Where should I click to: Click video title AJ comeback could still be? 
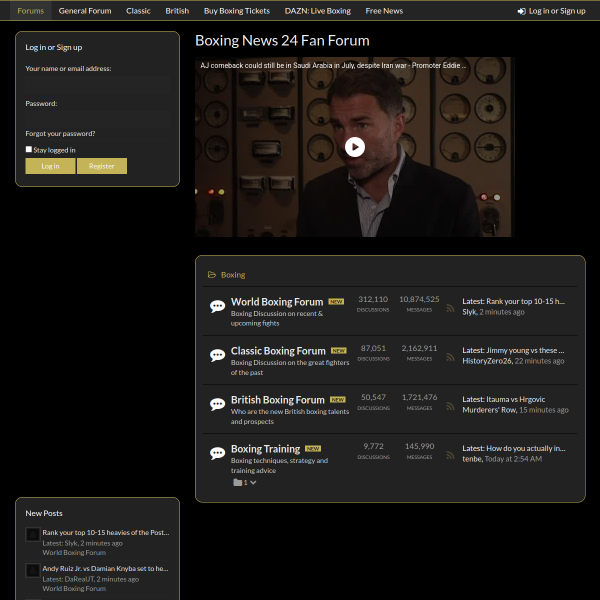(x=333, y=65)
